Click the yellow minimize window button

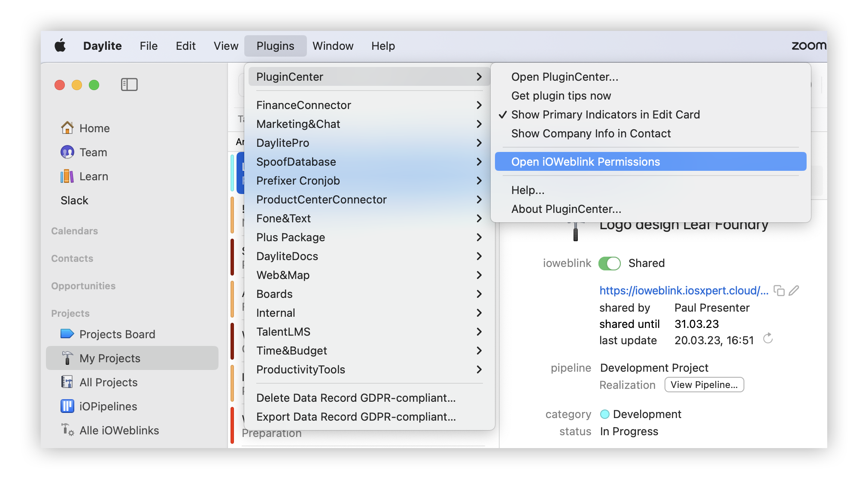click(x=77, y=85)
